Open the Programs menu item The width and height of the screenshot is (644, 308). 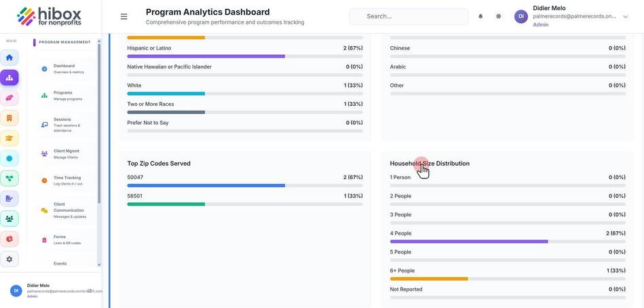(66, 96)
